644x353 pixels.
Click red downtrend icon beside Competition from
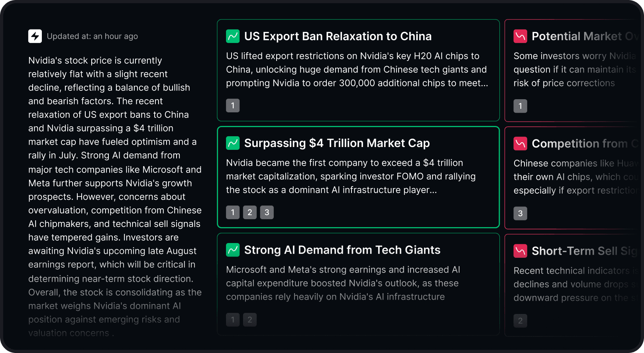coord(520,143)
